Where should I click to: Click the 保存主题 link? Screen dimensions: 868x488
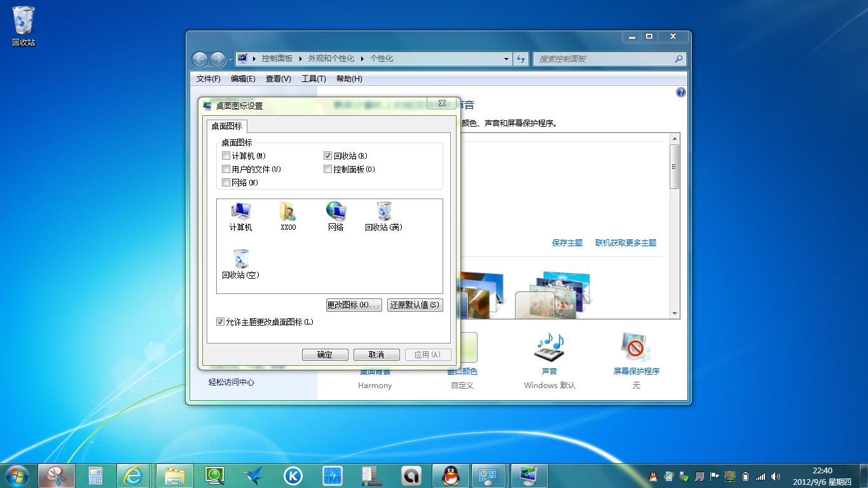(567, 242)
